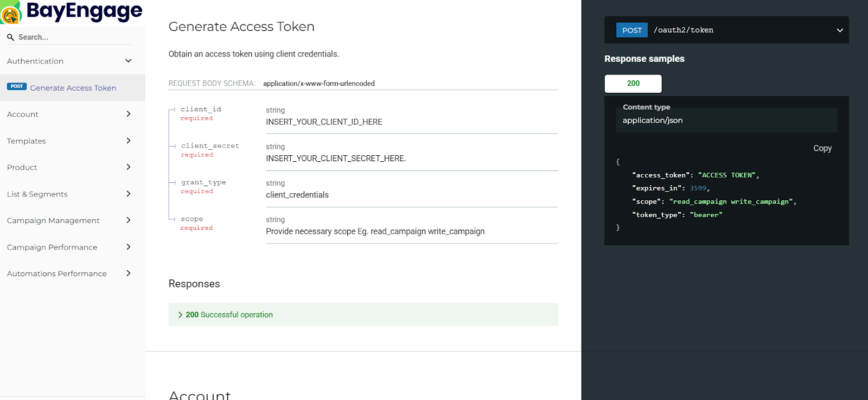Click the scope parameter name
This screenshot has width=868, height=400.
tap(192, 219)
